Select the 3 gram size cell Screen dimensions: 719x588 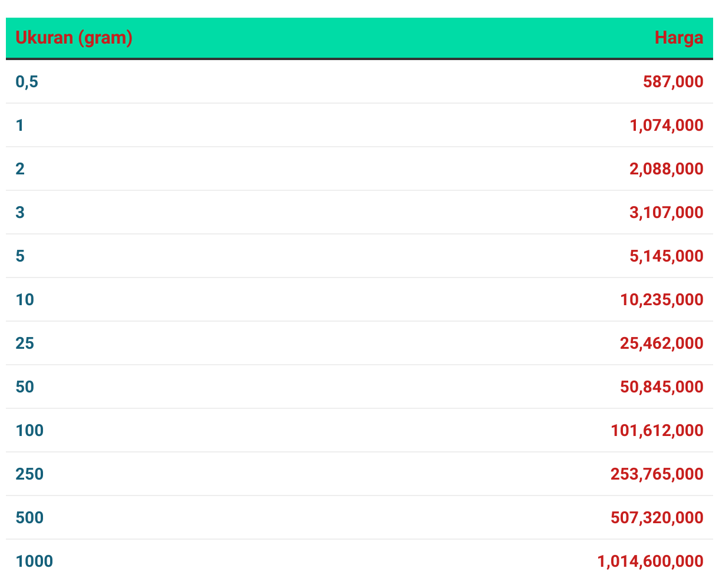[20, 212]
